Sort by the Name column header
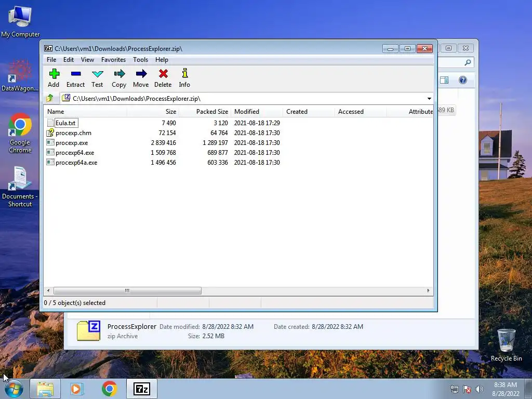Viewport: 532px width, 399px height. 85,112
